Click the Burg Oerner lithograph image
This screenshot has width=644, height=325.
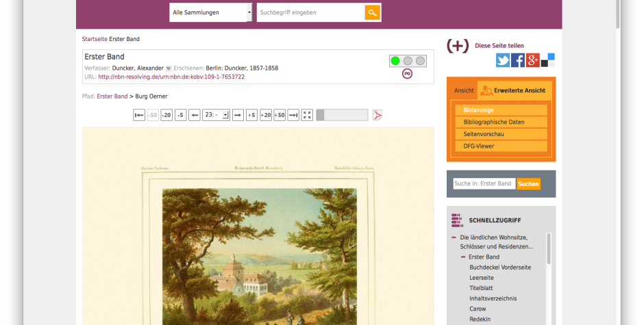pyautogui.click(x=259, y=257)
